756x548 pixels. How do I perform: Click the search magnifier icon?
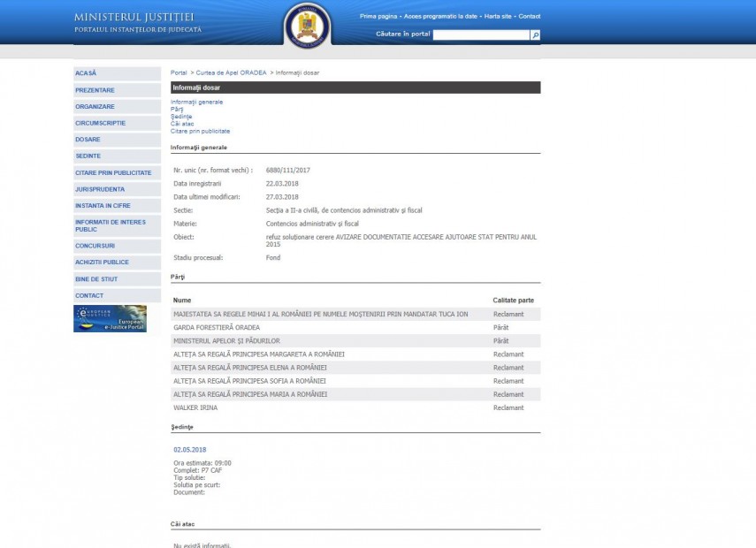coord(535,34)
